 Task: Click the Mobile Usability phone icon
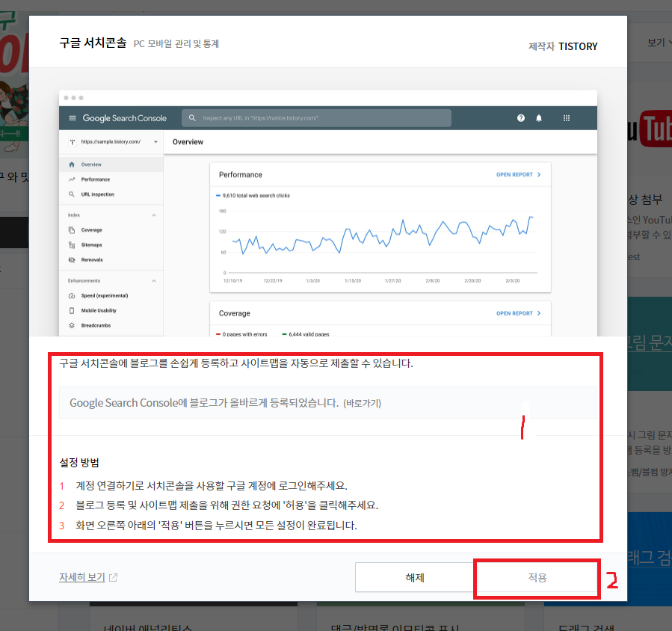[x=72, y=311]
